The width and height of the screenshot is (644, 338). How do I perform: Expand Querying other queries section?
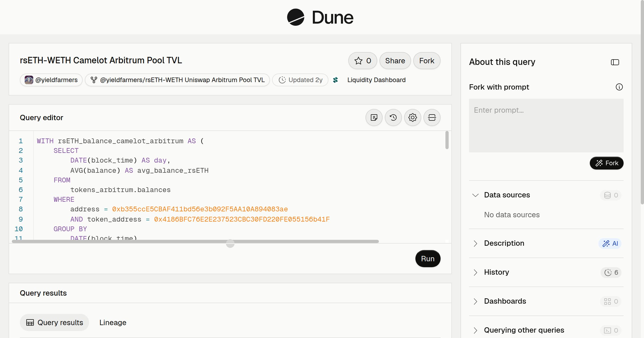pyautogui.click(x=475, y=330)
